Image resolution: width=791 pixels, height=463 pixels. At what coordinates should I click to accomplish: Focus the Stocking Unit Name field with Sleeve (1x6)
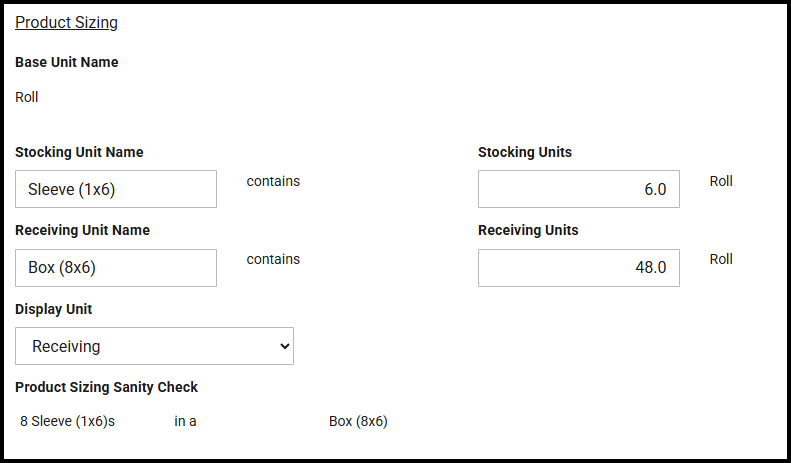[x=116, y=189]
